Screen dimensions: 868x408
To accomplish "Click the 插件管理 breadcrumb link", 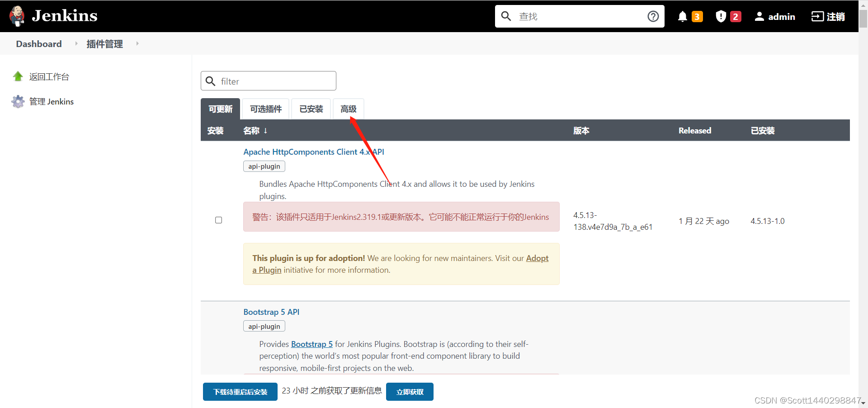I will tap(104, 44).
